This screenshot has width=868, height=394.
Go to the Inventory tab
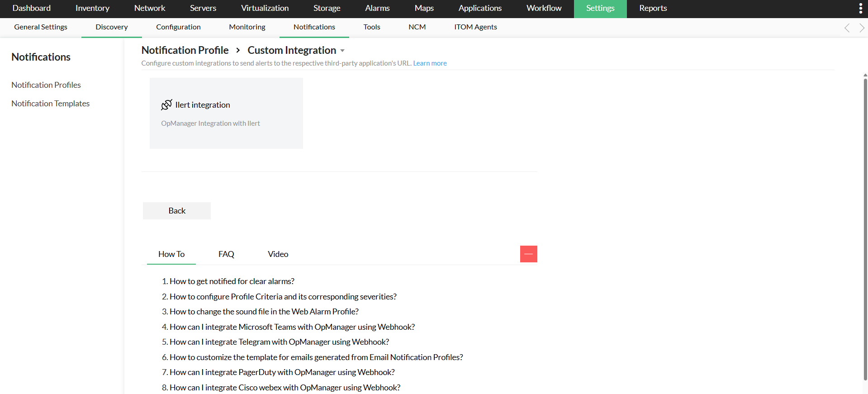tap(92, 8)
